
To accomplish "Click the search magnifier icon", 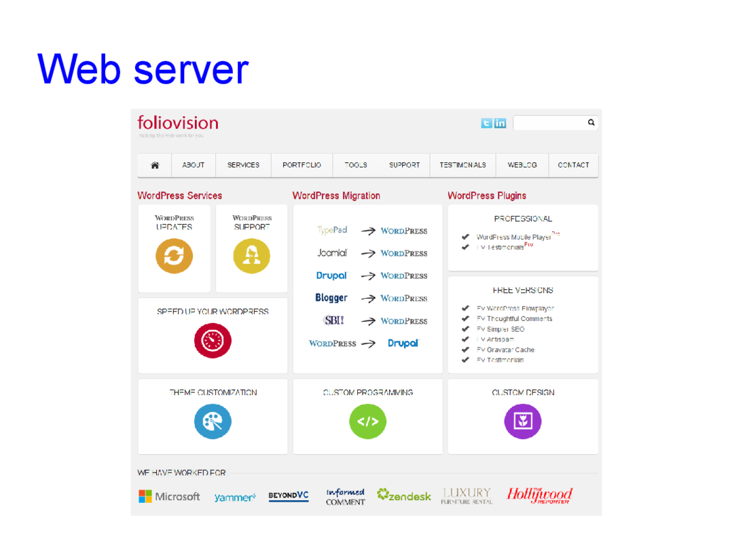I will pyautogui.click(x=591, y=122).
